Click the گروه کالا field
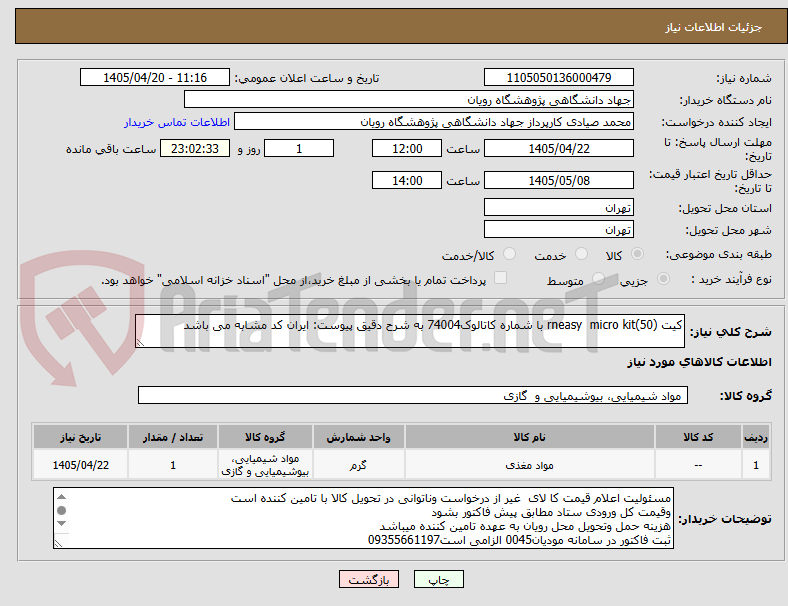Image resolution: width=788 pixels, height=606 pixels. coord(413,395)
